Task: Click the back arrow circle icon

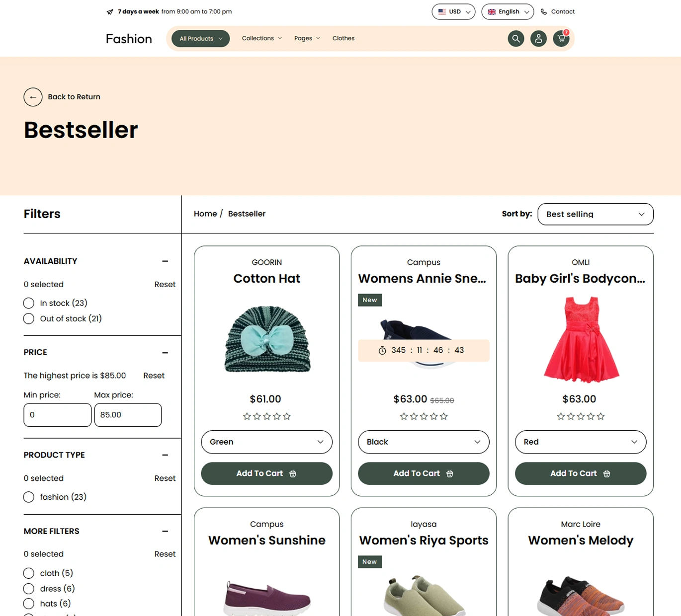Action: [x=33, y=97]
